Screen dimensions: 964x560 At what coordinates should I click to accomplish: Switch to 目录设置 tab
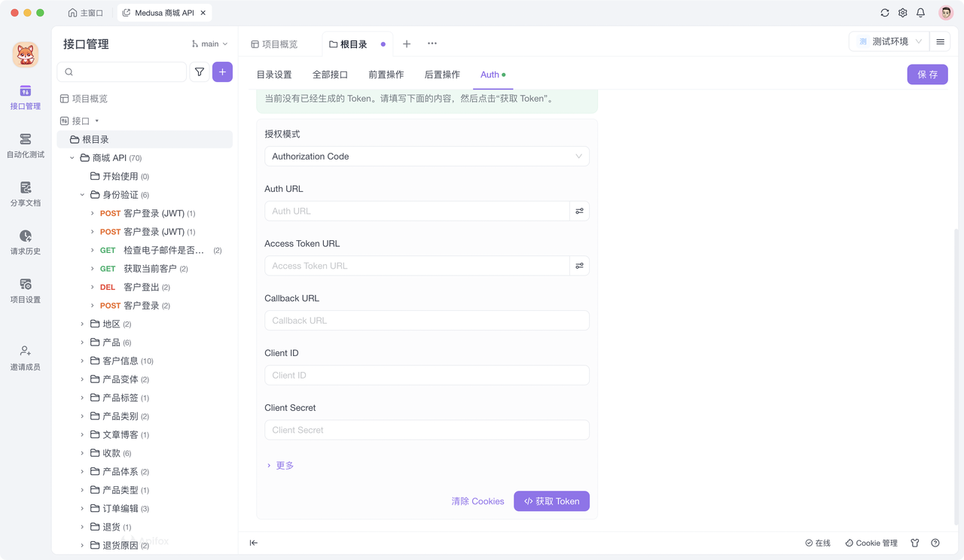274,75
